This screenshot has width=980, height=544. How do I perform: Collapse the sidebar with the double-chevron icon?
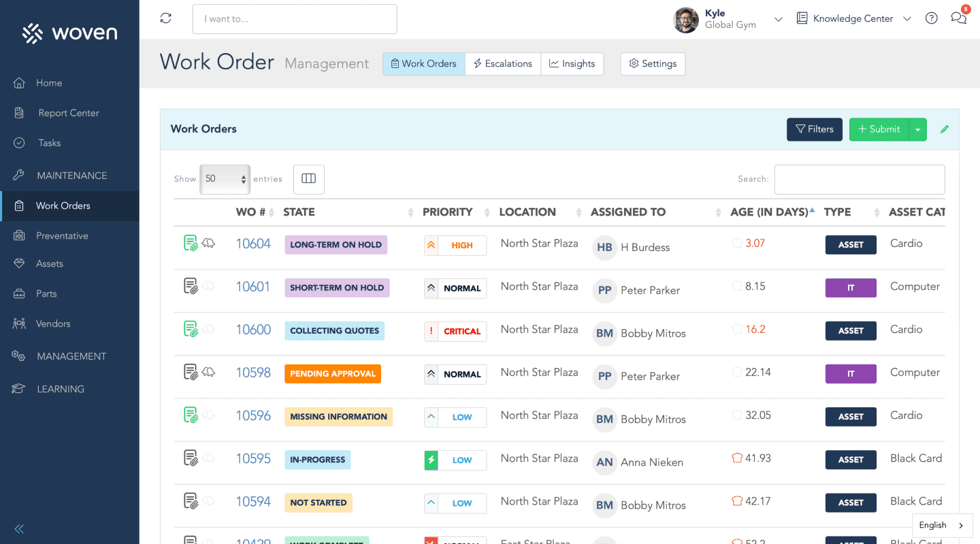pyautogui.click(x=19, y=528)
